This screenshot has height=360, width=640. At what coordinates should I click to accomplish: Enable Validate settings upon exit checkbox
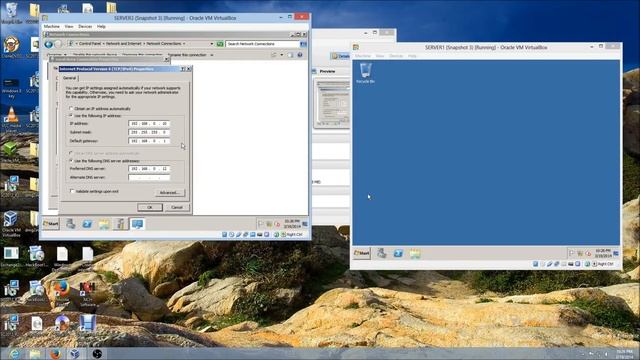click(x=94, y=191)
